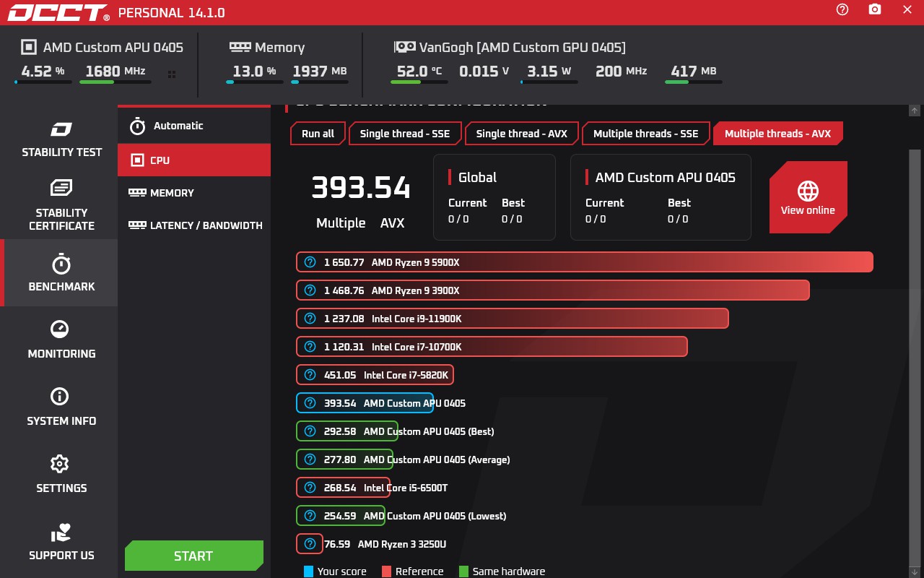
Task: Click the large 393.54 score value
Action: pyautogui.click(x=361, y=188)
